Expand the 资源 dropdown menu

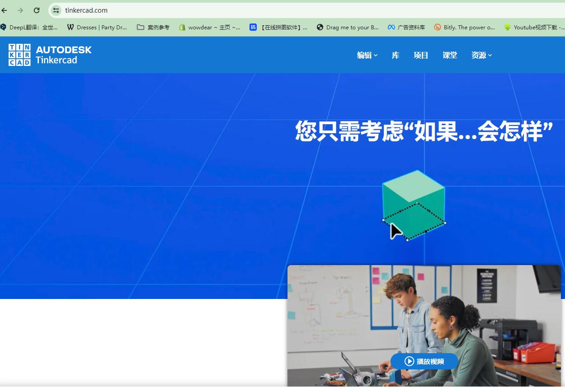click(481, 55)
